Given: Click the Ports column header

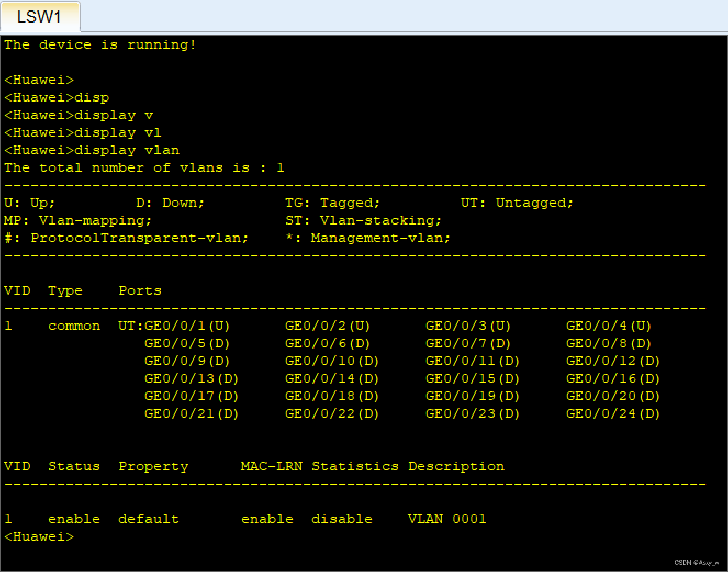Looking at the screenshot, I should 140,290.
